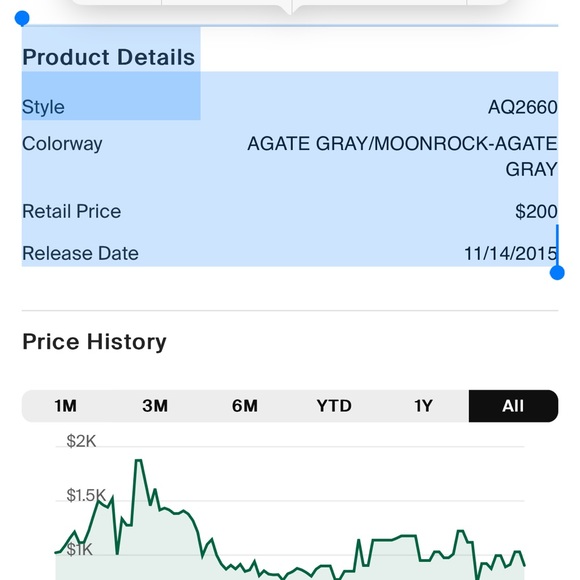Click the $1K axis label

pos(79,550)
